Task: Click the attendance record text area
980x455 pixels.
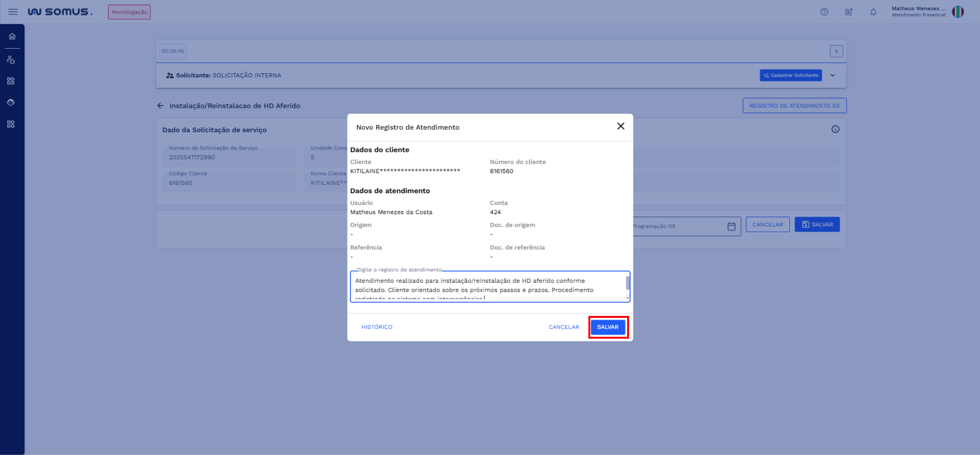Action: click(x=487, y=286)
